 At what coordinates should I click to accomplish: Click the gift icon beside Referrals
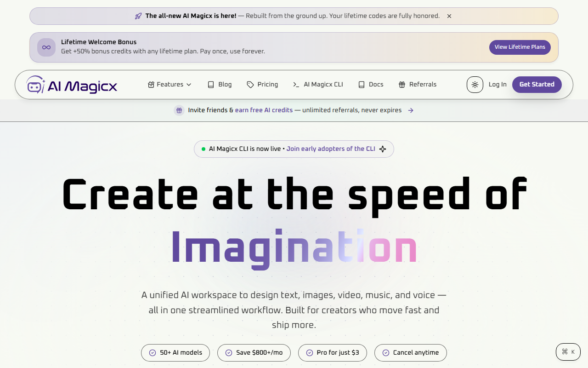pos(402,85)
